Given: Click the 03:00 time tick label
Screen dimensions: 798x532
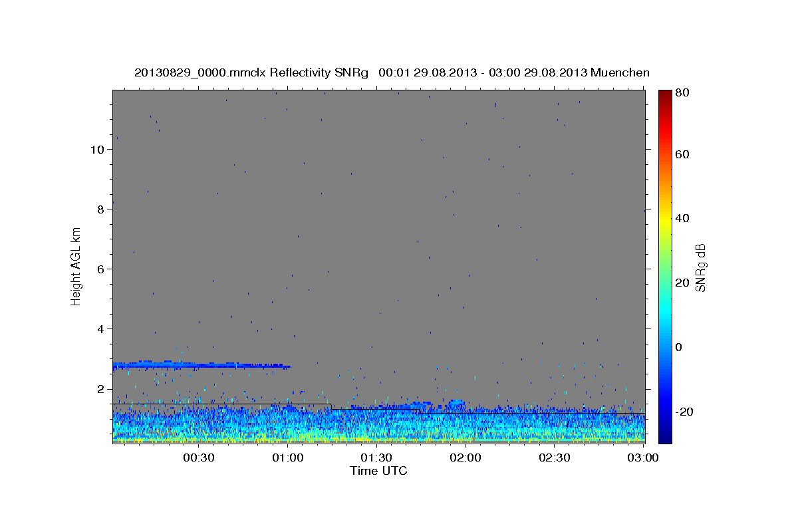Looking at the screenshot, I should (x=642, y=458).
